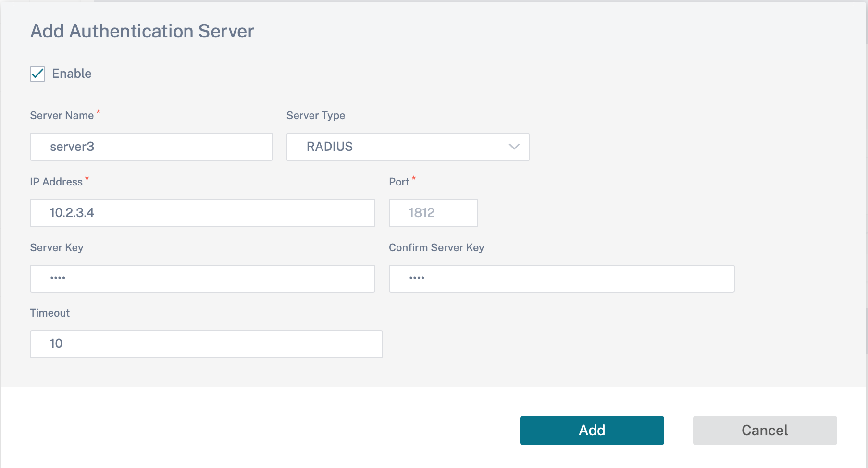Open the Server Type RADIUS dropdown
This screenshot has width=868, height=468.
(x=408, y=147)
